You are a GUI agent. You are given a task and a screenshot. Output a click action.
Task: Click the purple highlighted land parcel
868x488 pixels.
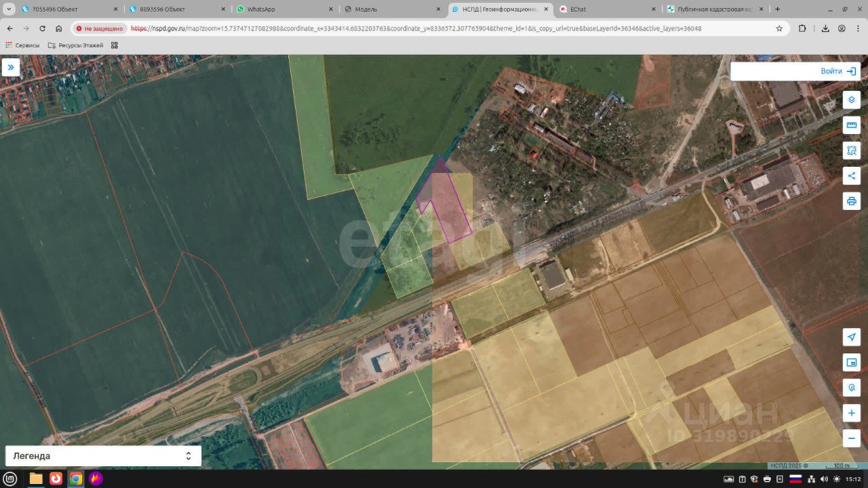tap(448, 207)
